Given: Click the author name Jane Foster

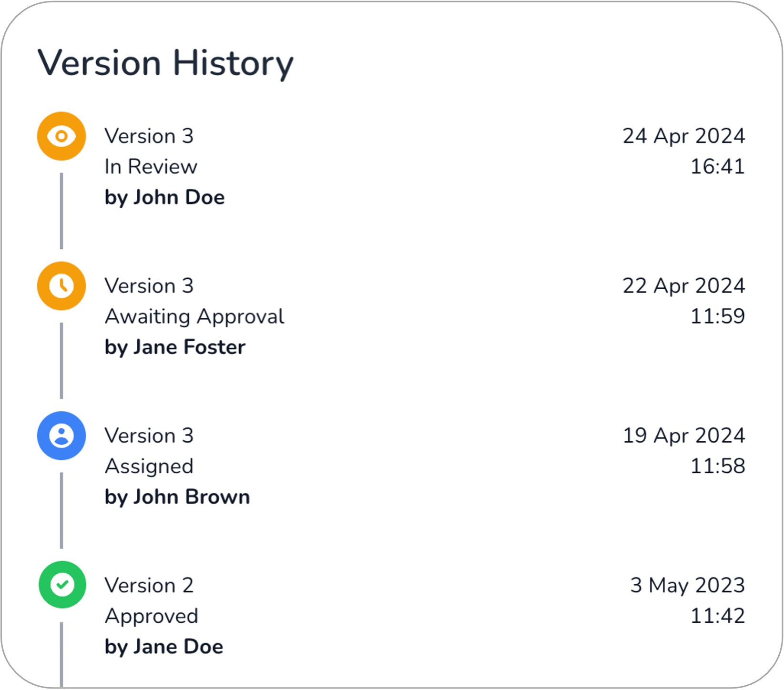Looking at the screenshot, I should tap(189, 347).
